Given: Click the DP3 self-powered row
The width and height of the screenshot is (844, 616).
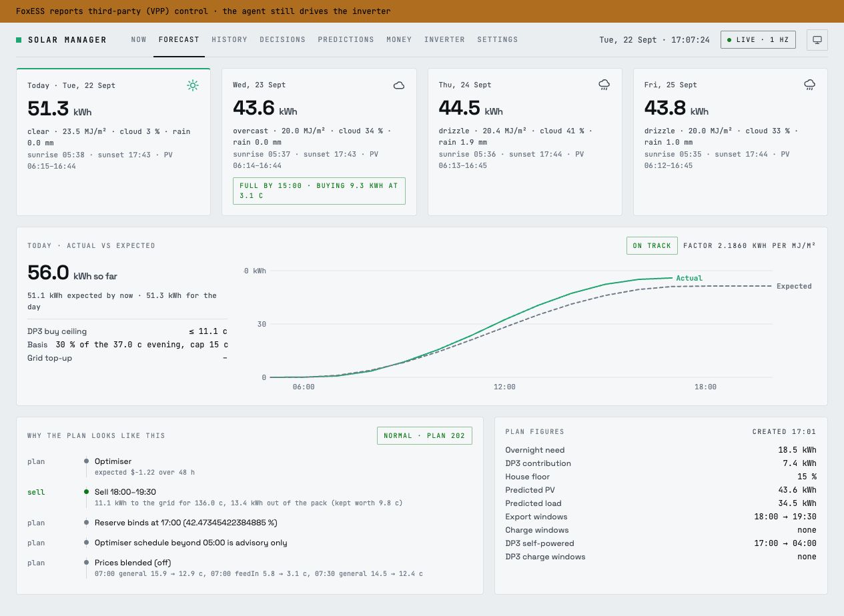Looking at the screenshot, I should 661,543.
